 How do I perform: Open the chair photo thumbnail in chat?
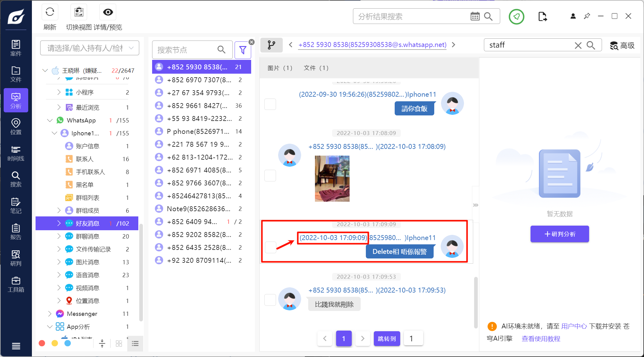coord(332,179)
